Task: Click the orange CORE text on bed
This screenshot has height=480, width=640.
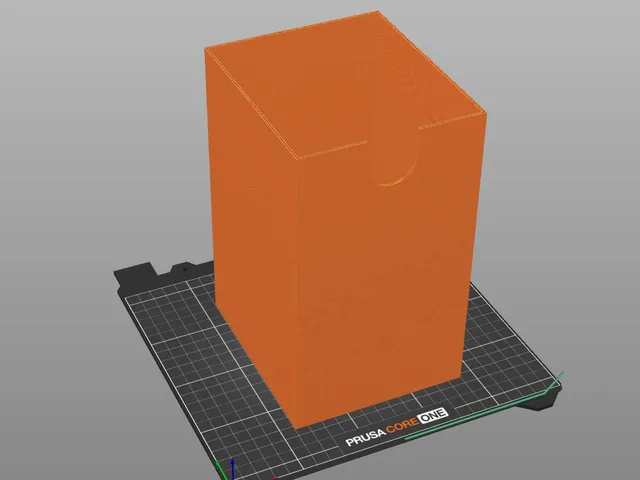Action: coord(402,426)
